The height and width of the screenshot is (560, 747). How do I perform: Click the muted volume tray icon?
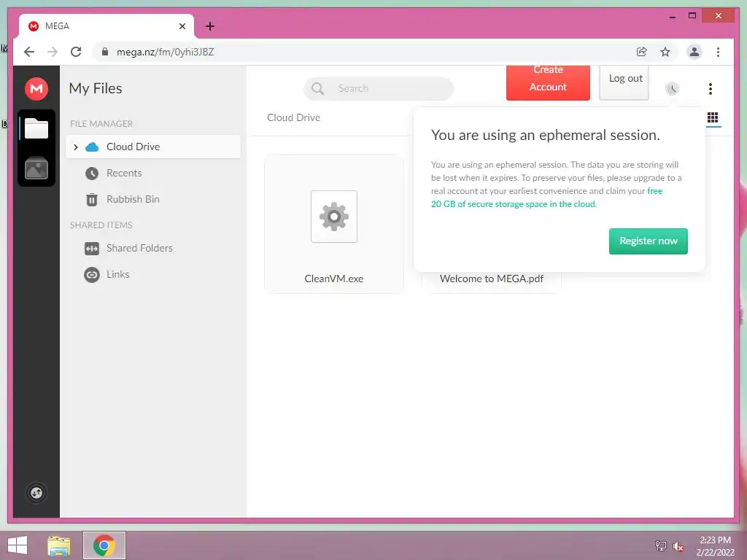678,546
